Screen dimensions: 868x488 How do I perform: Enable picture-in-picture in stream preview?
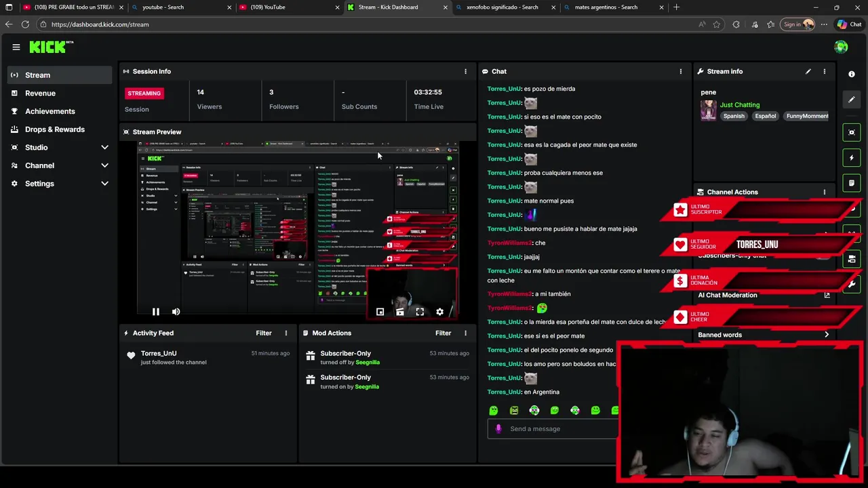click(380, 312)
